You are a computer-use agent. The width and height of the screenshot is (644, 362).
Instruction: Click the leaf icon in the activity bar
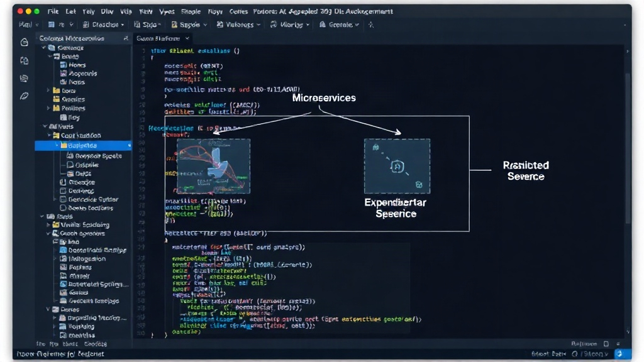pyautogui.click(x=25, y=96)
